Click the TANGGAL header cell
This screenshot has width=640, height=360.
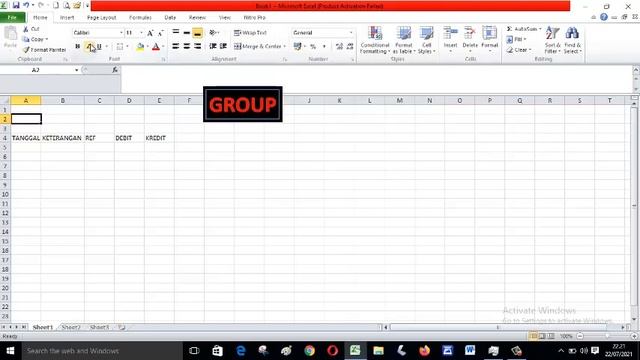(26, 138)
